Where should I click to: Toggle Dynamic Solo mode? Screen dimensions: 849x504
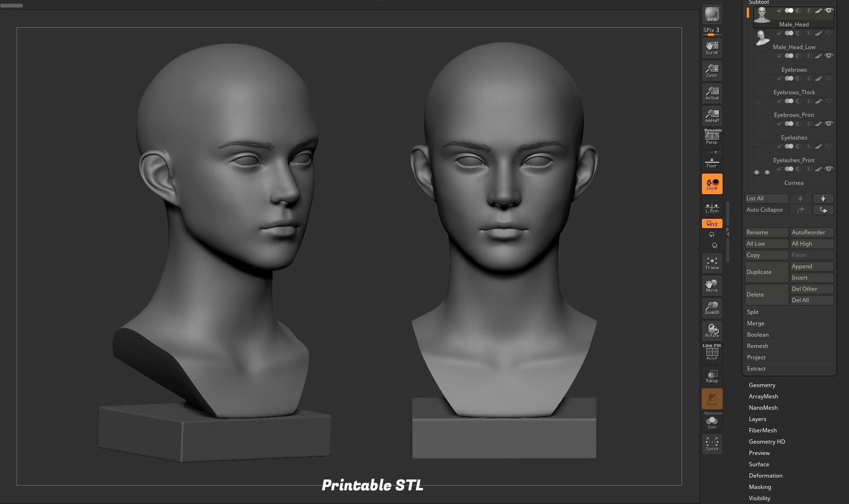pyautogui.click(x=712, y=421)
